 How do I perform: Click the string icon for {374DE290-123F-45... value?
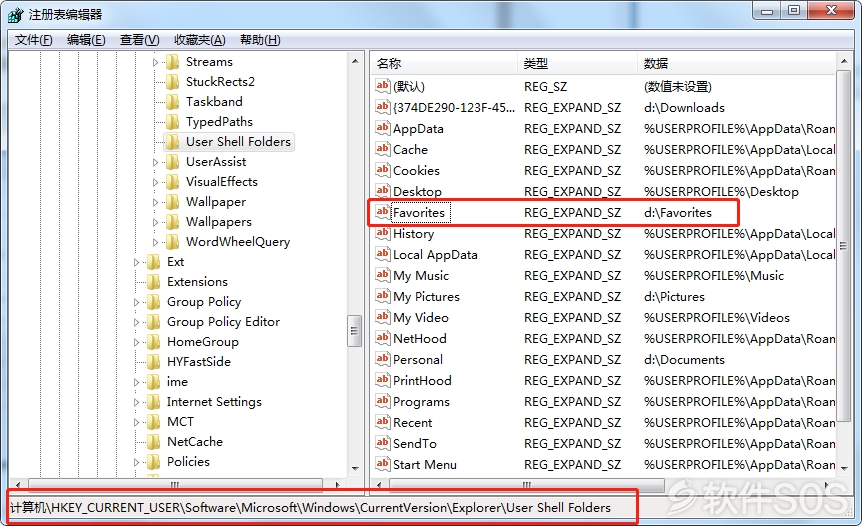pyautogui.click(x=383, y=107)
